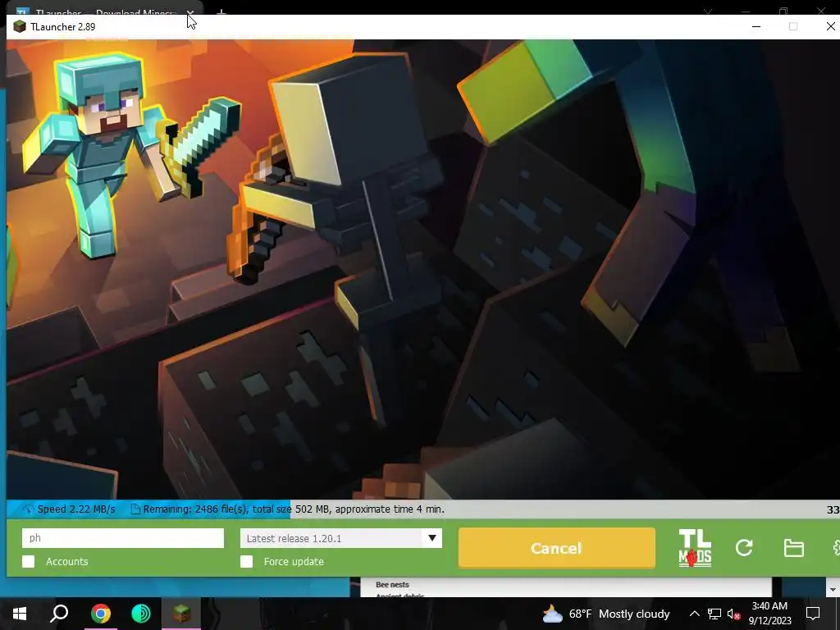
Task: Toggle the Accounts checkbox
Action: (29, 561)
